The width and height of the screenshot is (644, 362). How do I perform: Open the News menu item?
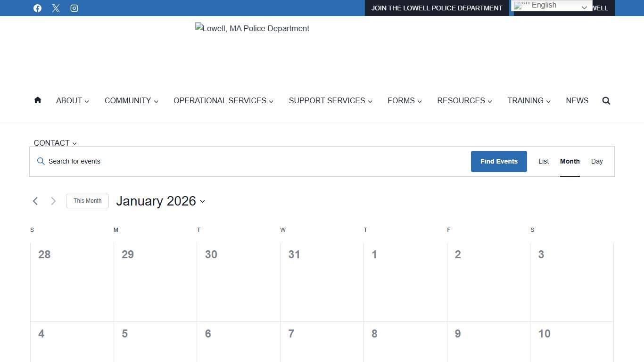pyautogui.click(x=577, y=100)
